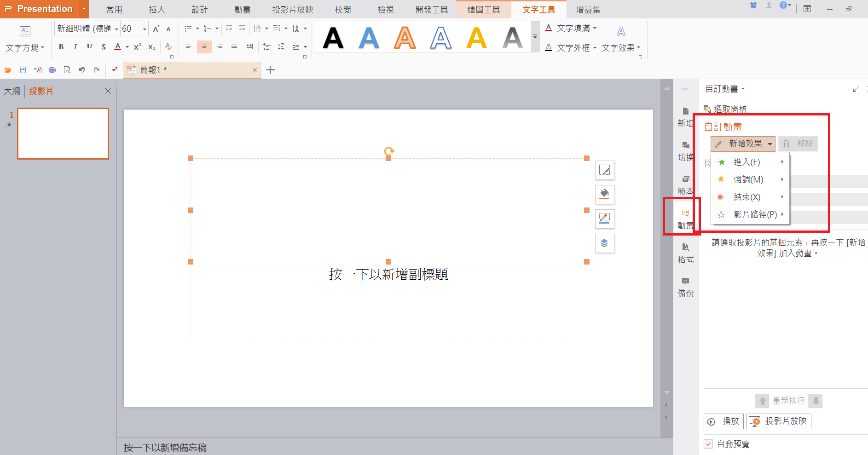Image resolution: width=868 pixels, height=455 pixels.
Task: Open the 強調(M) effect submenu
Action: coord(750,179)
